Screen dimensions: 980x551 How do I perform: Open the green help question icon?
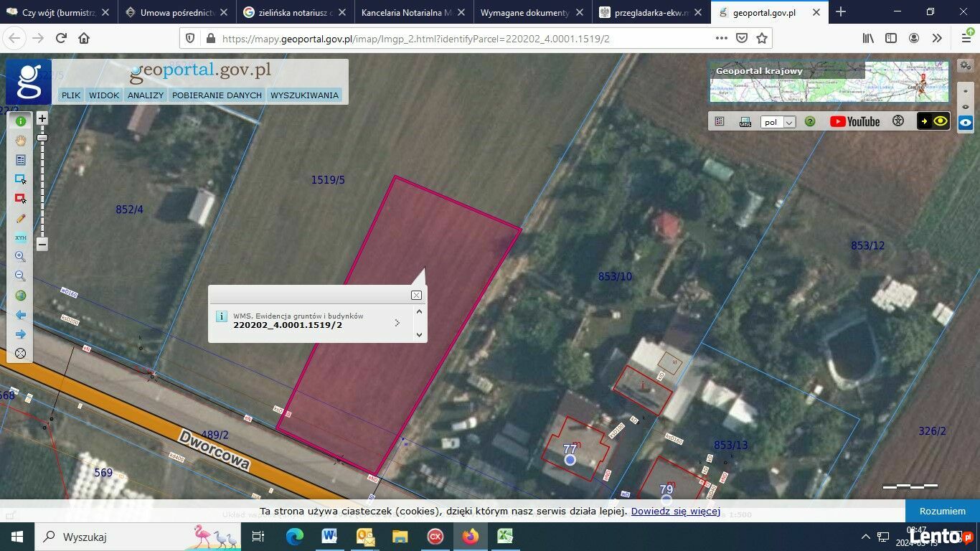[x=810, y=121]
